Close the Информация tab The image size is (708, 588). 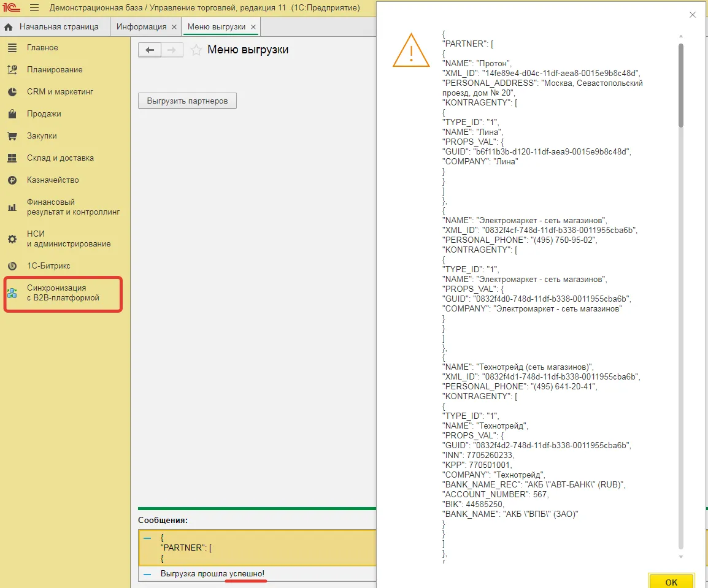(174, 27)
